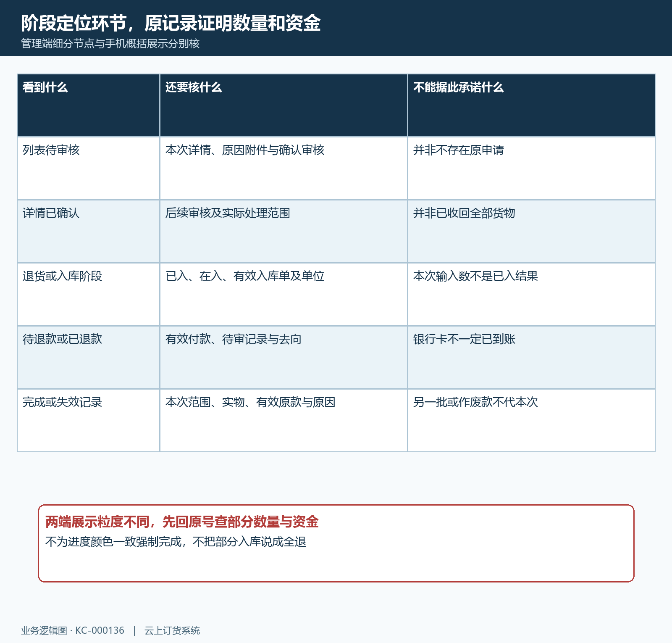This screenshot has width=672, height=643.
Task: Click the cell 退货或入库阶段
Action: 88,295
